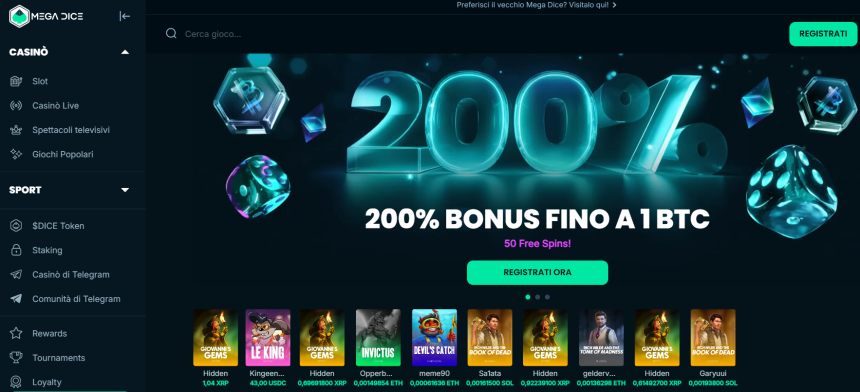Image resolution: width=860 pixels, height=392 pixels.
Task: Expand the SPORT section arrow
Action: pyautogui.click(x=125, y=190)
